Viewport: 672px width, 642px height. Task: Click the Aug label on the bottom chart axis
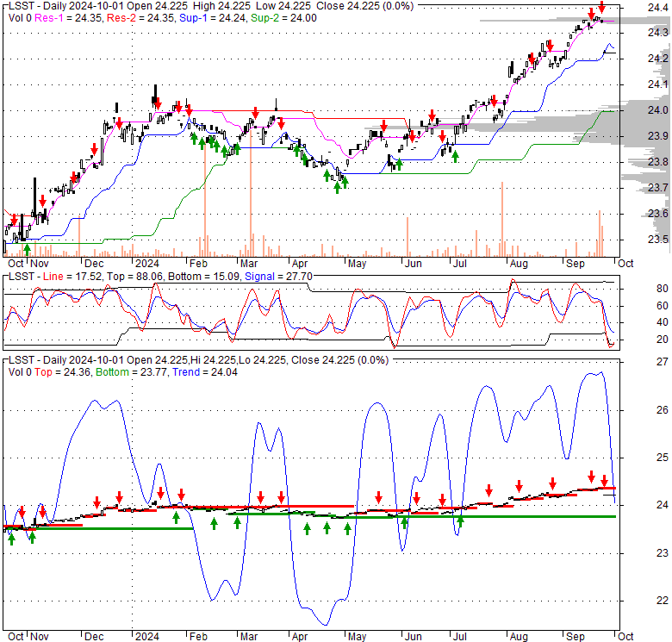pos(519,636)
